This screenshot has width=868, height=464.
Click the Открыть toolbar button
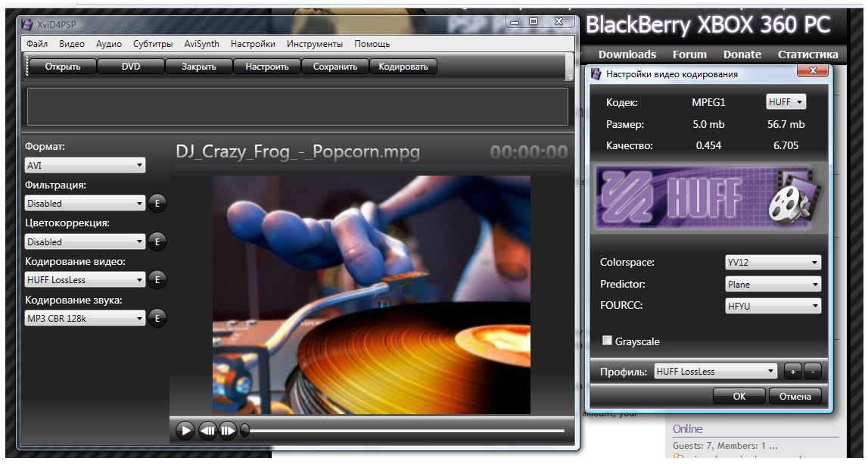pyautogui.click(x=63, y=67)
